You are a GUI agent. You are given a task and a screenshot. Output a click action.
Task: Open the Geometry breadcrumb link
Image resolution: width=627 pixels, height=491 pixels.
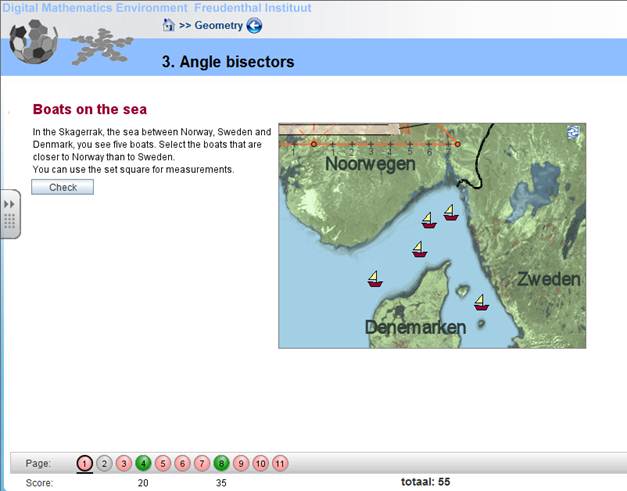(x=218, y=25)
